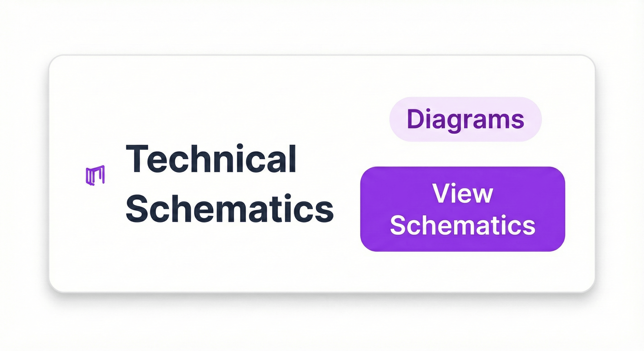Choose the Diagrams category tag
The height and width of the screenshot is (351, 644).
coord(465,119)
